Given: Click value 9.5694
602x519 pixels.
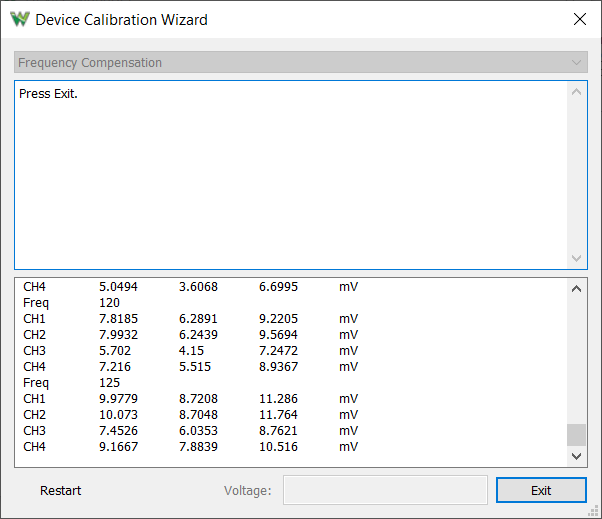Looking at the screenshot, I should [x=278, y=335].
